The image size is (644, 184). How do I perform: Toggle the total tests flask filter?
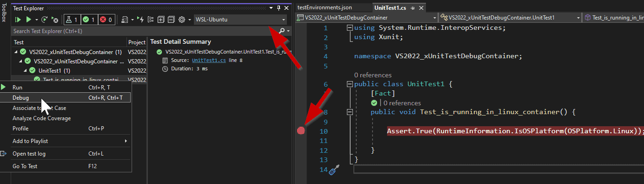click(x=72, y=20)
